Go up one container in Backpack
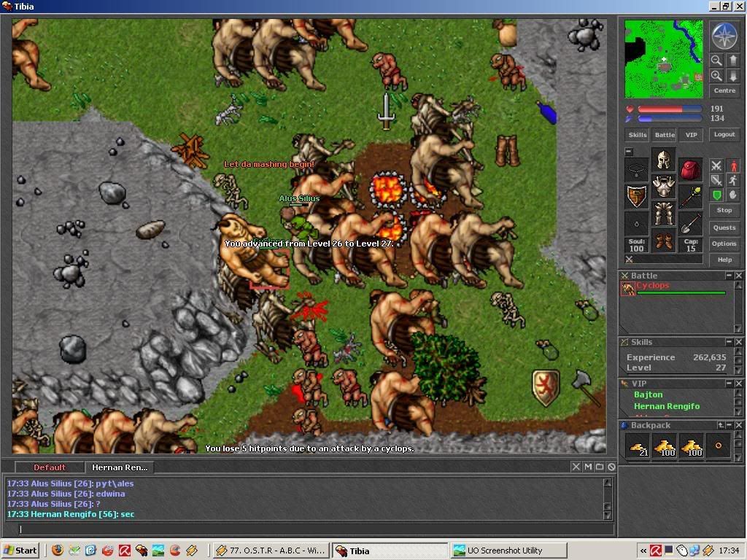Image resolution: width=747 pixels, height=560 pixels. click(x=721, y=425)
